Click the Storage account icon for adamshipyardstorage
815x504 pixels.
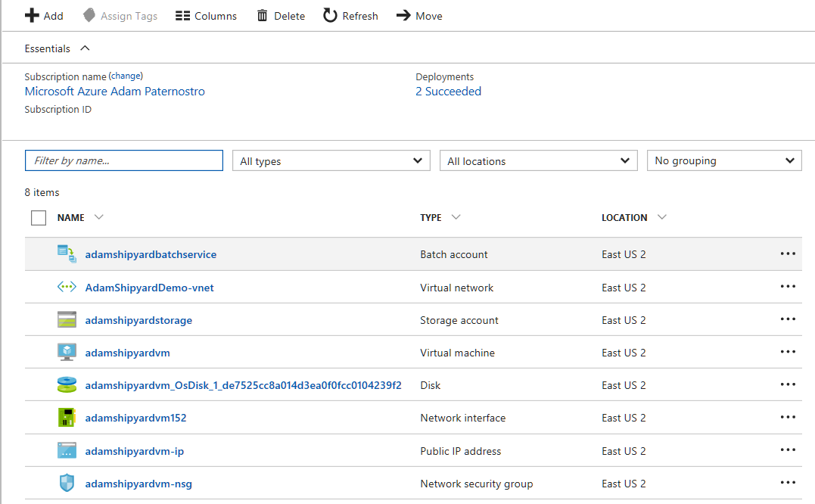(67, 319)
